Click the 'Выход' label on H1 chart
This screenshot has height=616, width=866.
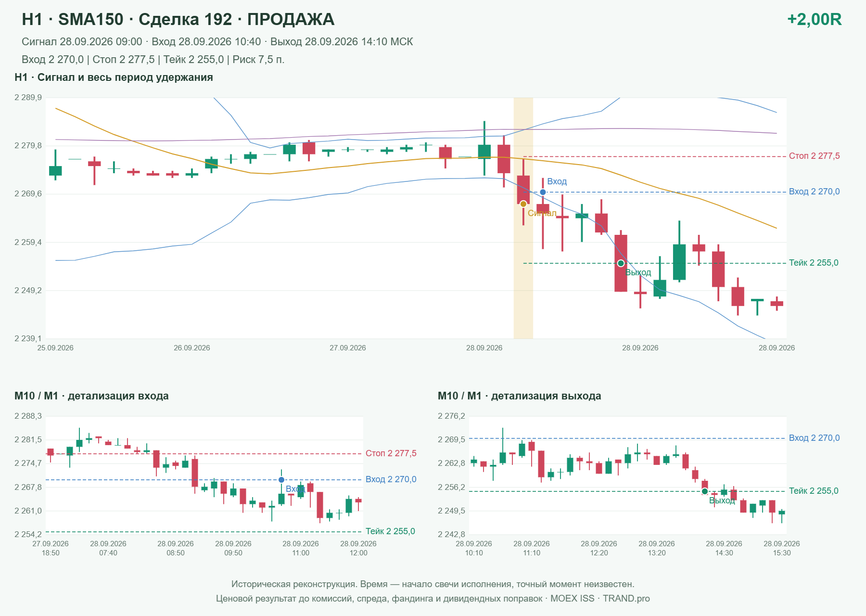(x=638, y=272)
